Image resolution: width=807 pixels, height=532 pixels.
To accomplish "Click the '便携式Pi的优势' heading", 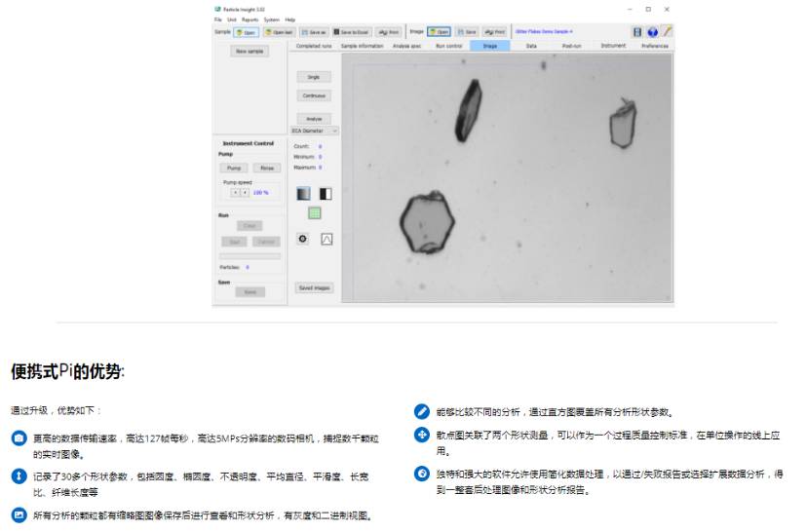I will 67,371.
